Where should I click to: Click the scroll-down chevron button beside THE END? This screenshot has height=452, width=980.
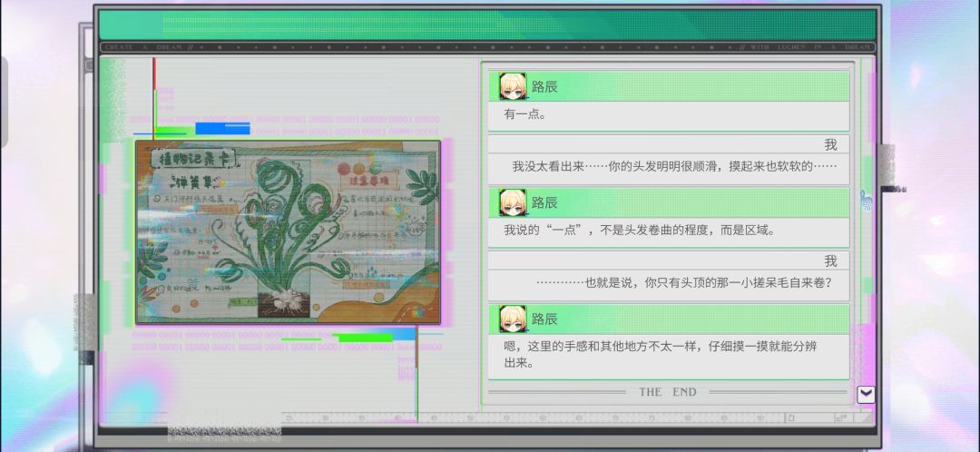tap(866, 395)
